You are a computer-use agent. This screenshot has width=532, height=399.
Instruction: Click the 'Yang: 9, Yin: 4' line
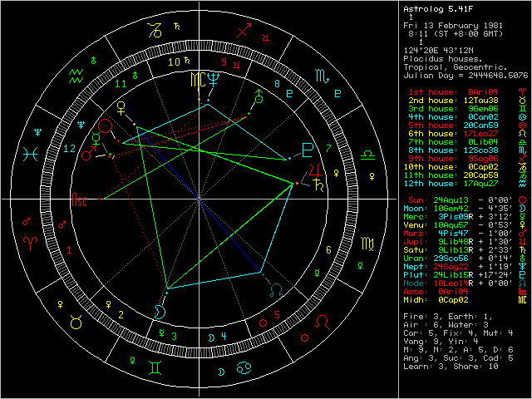tap(441, 342)
